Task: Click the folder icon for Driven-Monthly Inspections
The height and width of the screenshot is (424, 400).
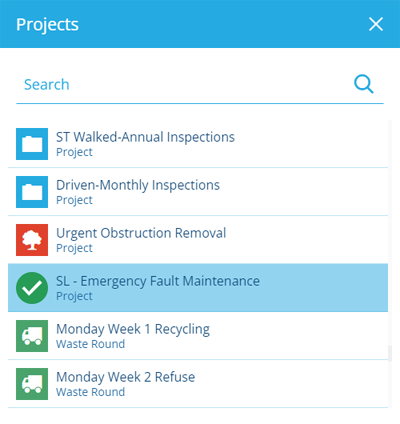Action: click(x=32, y=192)
